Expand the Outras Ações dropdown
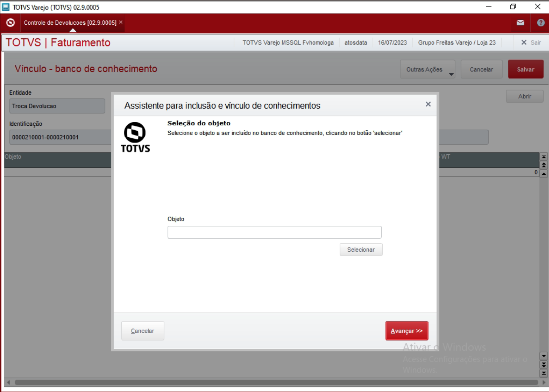549x392 pixels. coord(428,69)
